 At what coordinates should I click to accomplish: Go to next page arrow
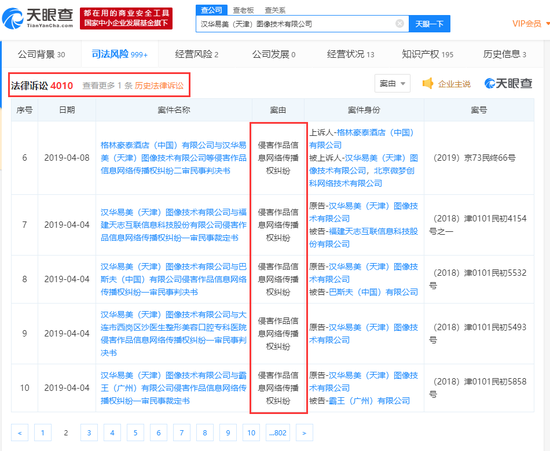(x=304, y=433)
